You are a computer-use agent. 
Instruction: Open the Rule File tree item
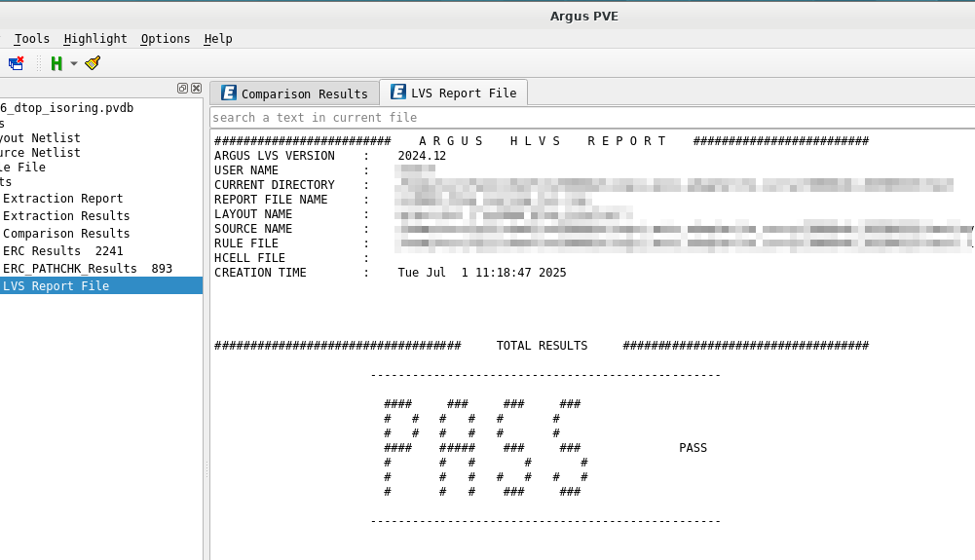22,168
